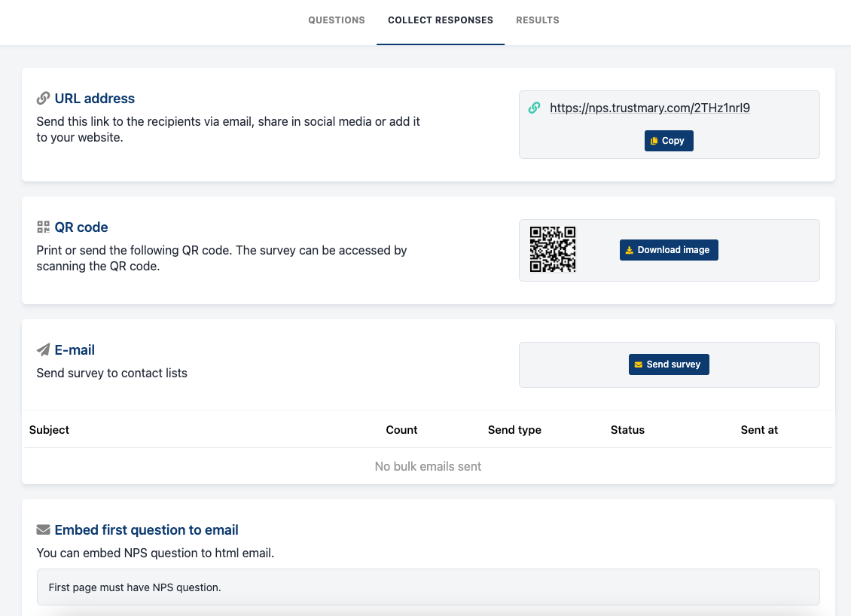Click the chain link icon beside URL address heading

44,99
